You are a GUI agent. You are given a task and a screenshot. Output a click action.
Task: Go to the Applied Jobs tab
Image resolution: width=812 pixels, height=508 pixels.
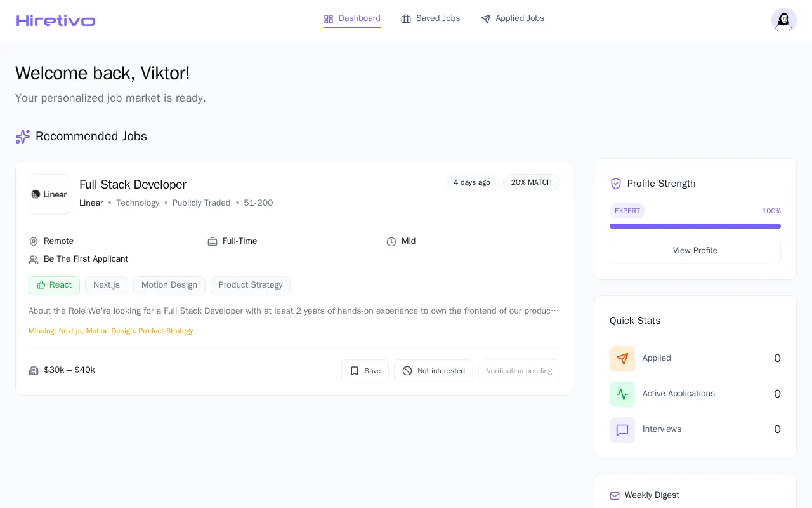pyautogui.click(x=513, y=18)
